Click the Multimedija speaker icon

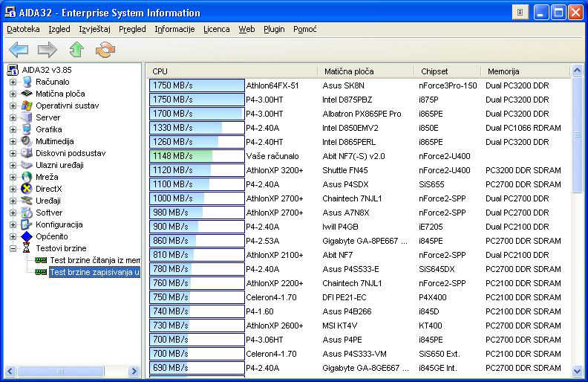pyautogui.click(x=27, y=141)
